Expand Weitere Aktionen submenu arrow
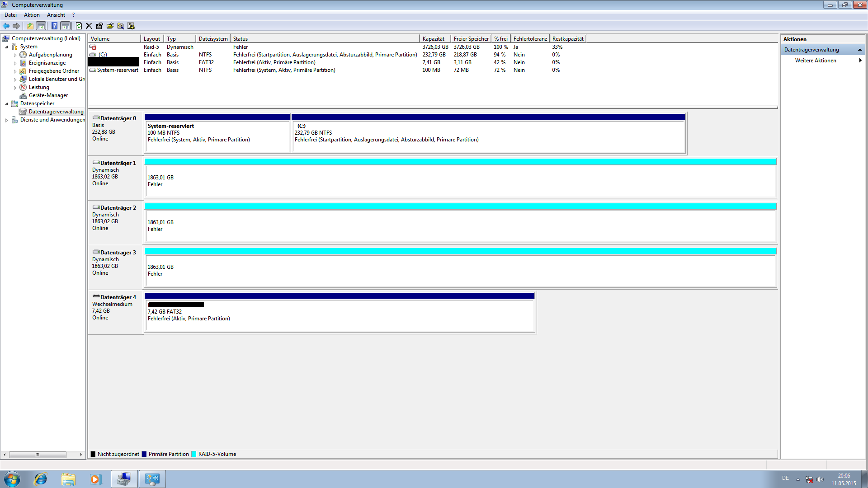The width and height of the screenshot is (868, 488). point(860,61)
